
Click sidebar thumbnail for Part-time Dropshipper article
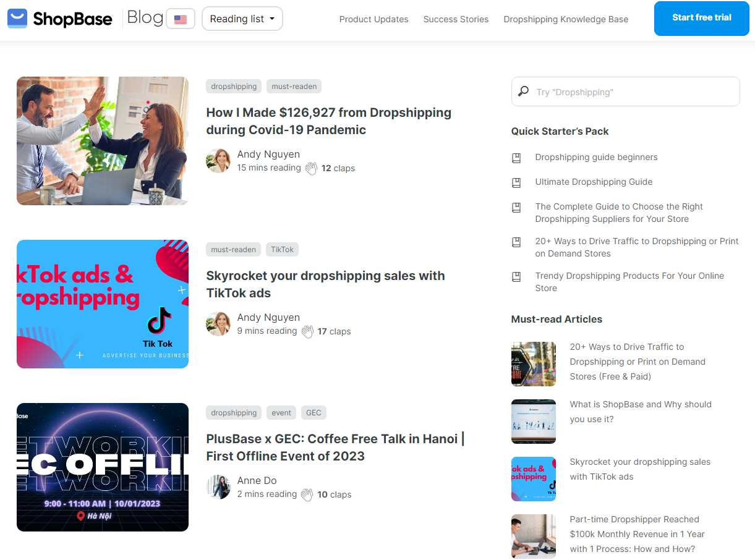(x=534, y=537)
